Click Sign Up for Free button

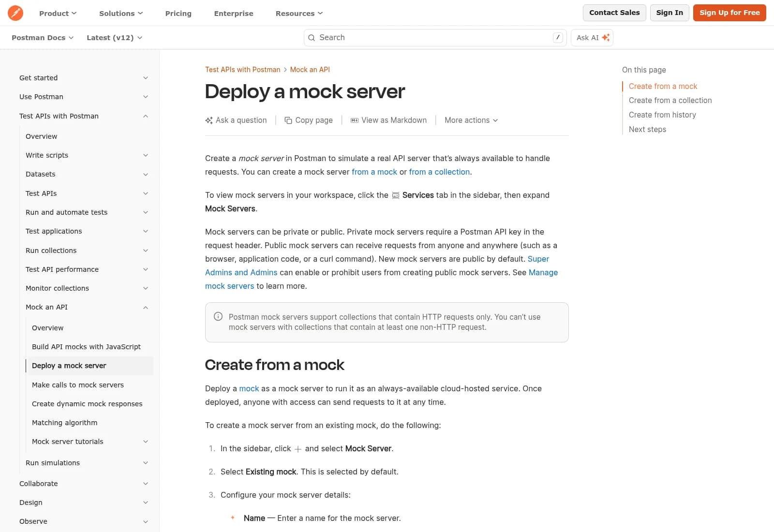[x=729, y=13]
